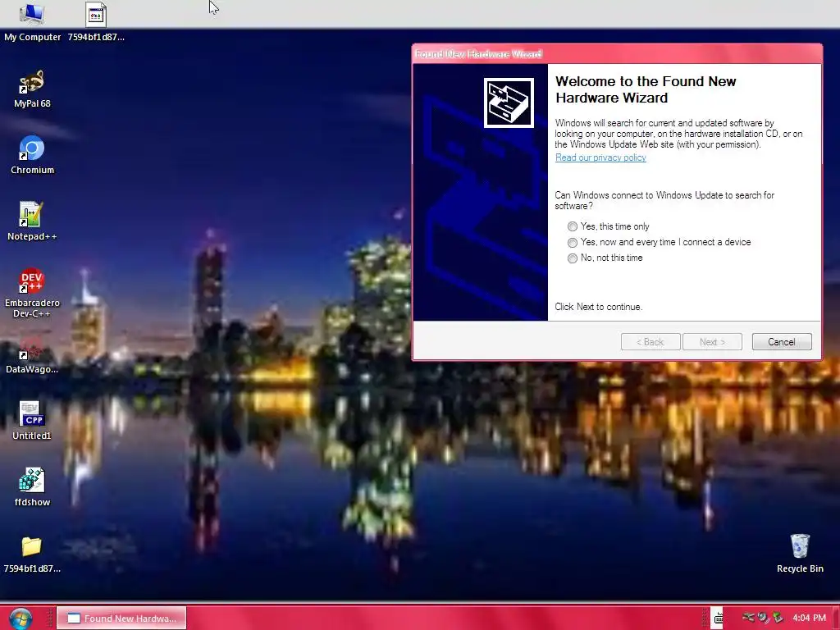Cancel the Found New Hardware Wizard

[x=782, y=342]
